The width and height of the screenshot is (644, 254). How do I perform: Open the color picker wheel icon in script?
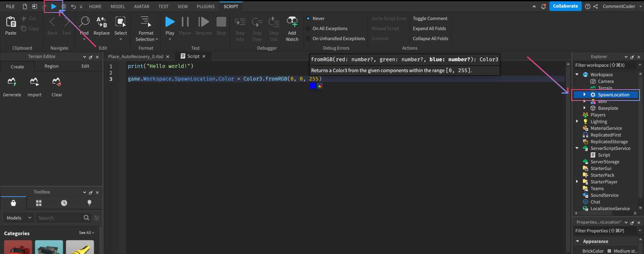tap(320, 86)
